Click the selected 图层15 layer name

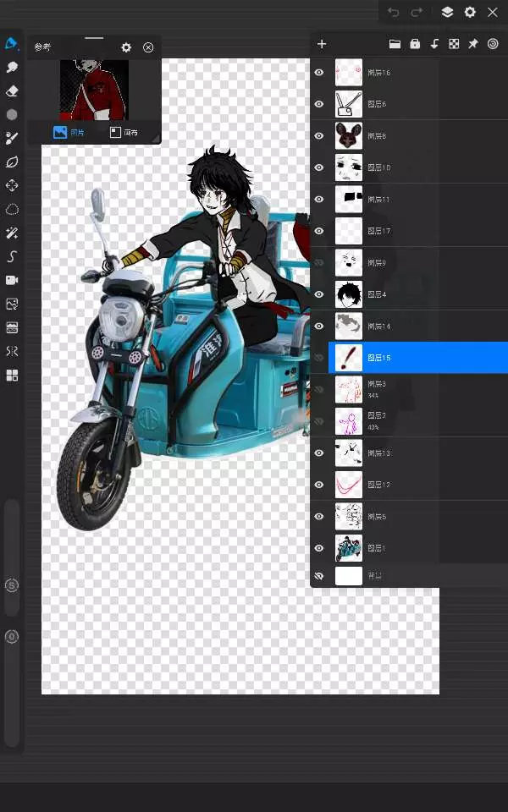(379, 358)
